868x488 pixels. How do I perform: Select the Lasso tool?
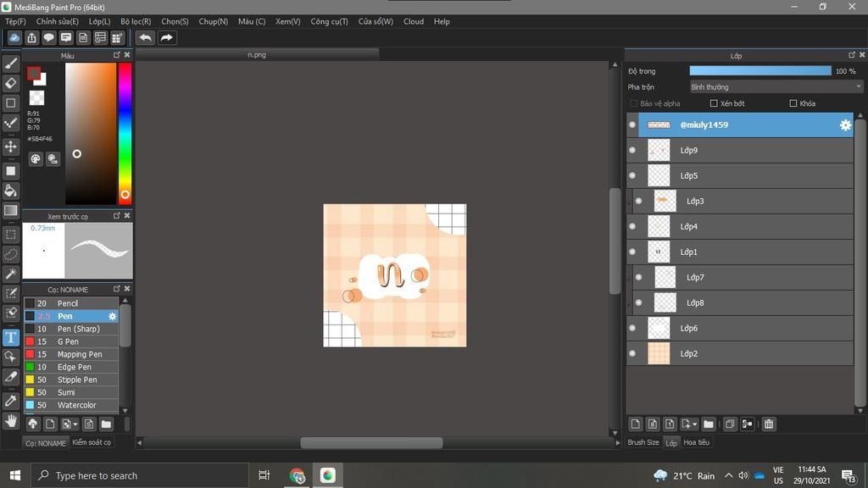point(10,254)
